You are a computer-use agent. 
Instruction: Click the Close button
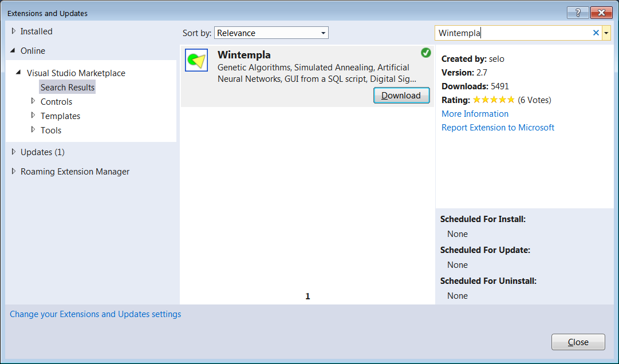(578, 342)
